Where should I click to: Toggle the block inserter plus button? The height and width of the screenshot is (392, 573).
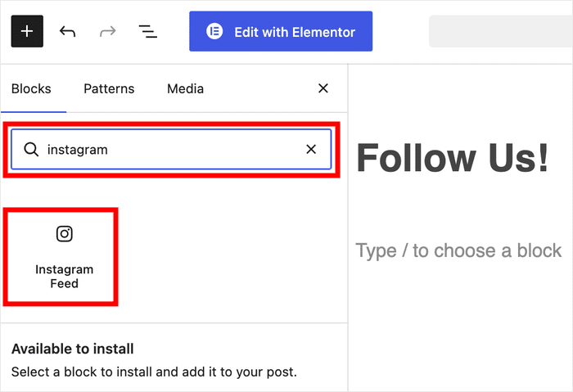point(27,31)
